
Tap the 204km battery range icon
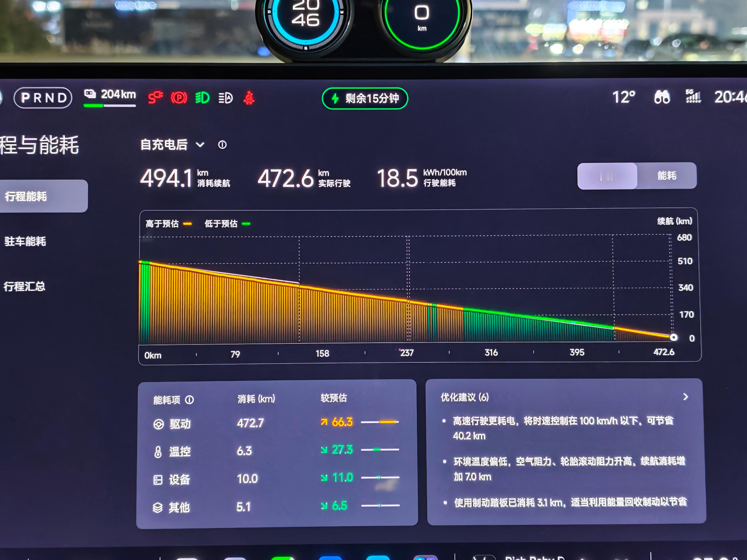point(90,94)
